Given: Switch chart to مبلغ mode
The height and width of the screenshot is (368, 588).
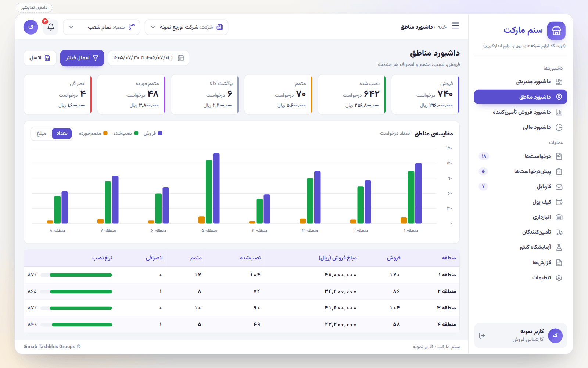Looking at the screenshot, I should click(x=42, y=133).
